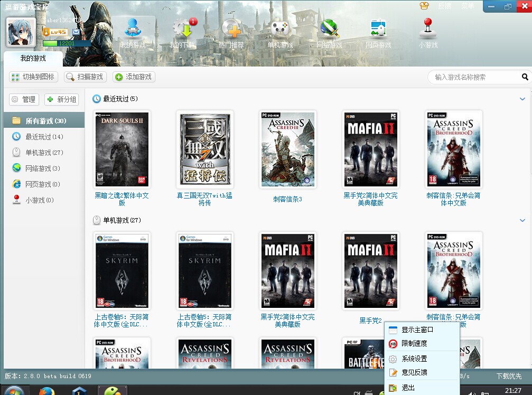Click the title reading only 黑手党2

pos(370,321)
